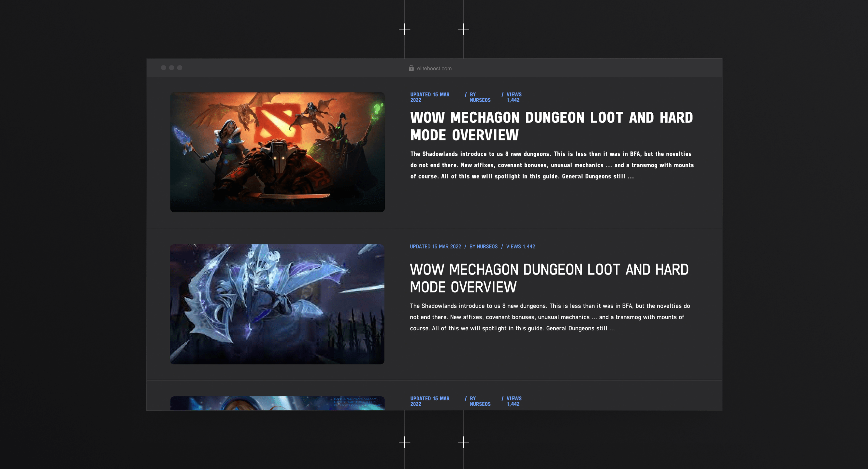Open the Dota 2 logo heroes thumbnail
This screenshot has width=868, height=469.
pyautogui.click(x=277, y=152)
